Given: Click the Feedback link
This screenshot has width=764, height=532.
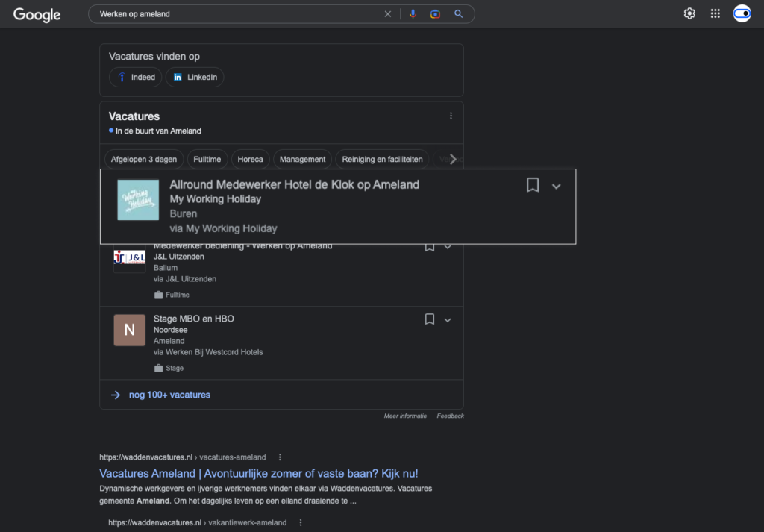Looking at the screenshot, I should point(450,416).
